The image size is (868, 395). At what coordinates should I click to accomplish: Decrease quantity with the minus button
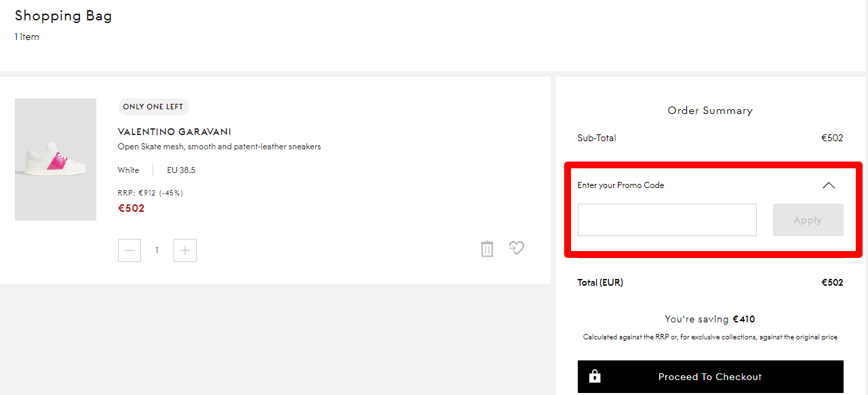tap(130, 250)
